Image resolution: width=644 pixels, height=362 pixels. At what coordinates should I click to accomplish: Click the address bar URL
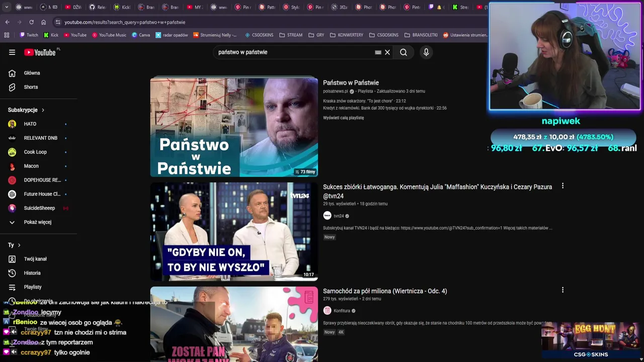[x=125, y=22]
